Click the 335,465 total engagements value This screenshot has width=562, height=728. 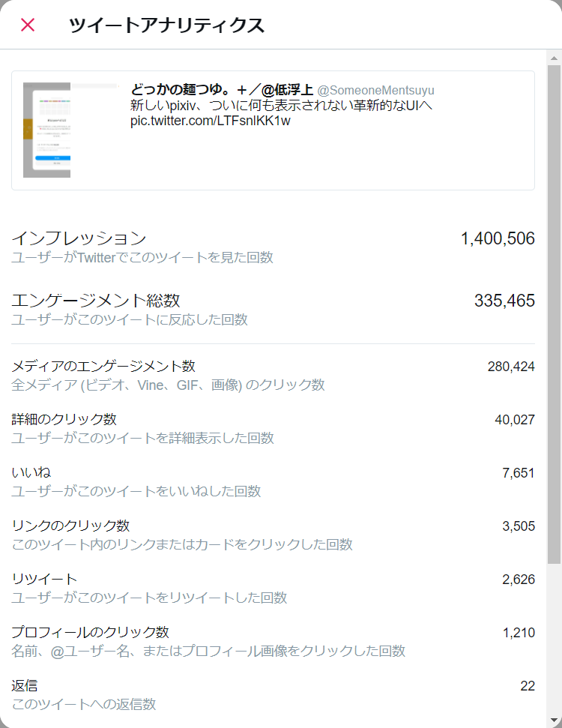[x=504, y=301]
